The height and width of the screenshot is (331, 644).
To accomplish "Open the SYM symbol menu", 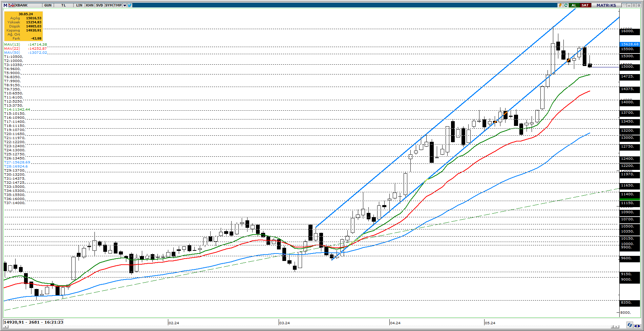I will (109, 5).
